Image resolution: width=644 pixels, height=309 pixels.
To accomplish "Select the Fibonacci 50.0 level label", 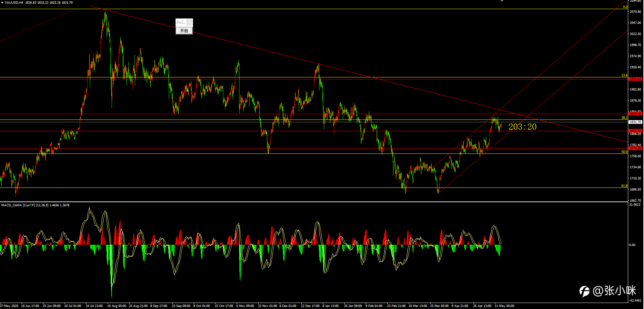I will (x=624, y=152).
